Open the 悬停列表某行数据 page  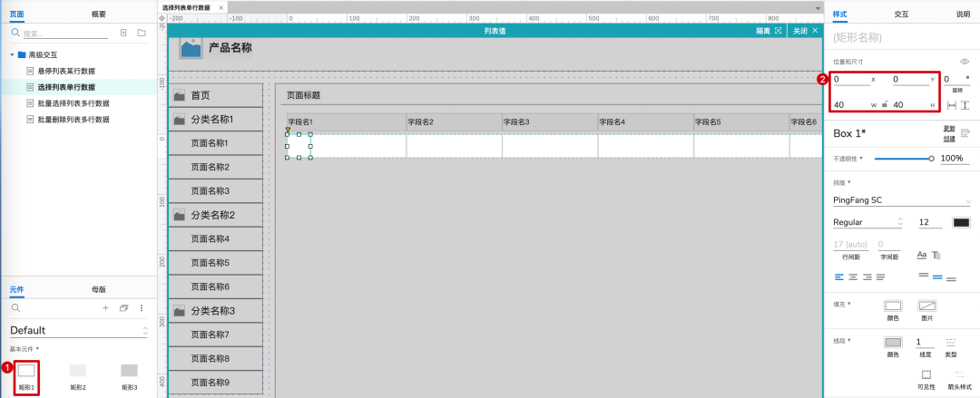(x=66, y=72)
